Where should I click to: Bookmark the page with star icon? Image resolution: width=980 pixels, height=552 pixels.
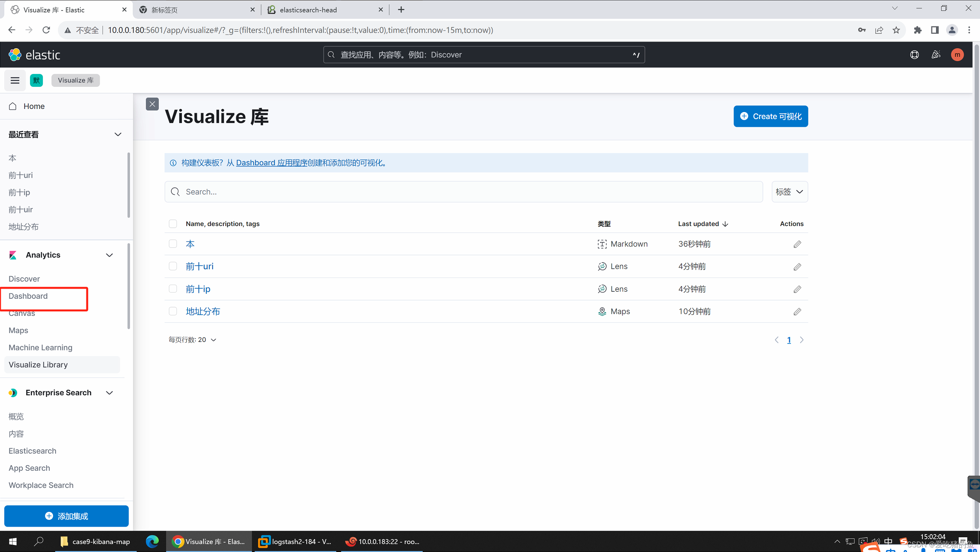896,30
